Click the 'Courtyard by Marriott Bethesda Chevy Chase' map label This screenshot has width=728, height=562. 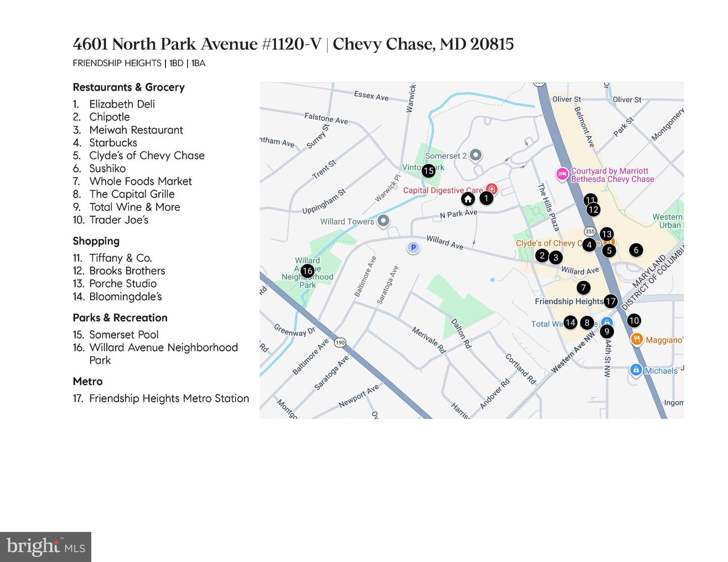coord(612,175)
